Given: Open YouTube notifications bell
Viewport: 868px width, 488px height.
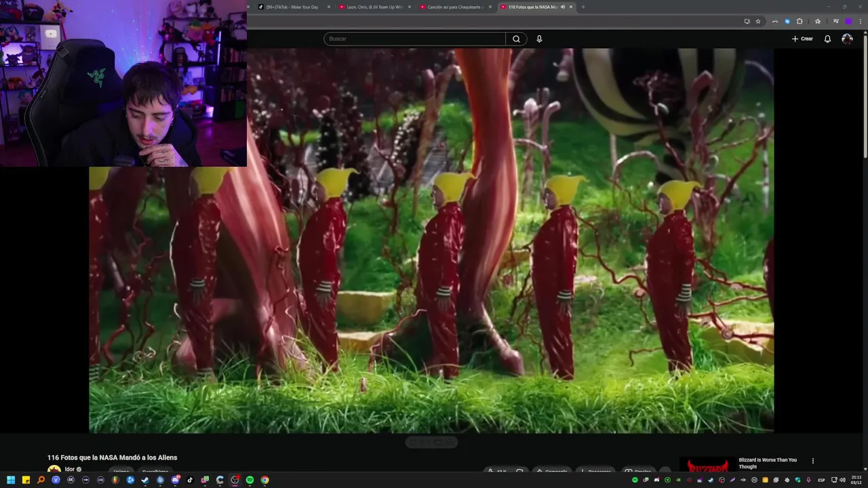Looking at the screenshot, I should [827, 39].
